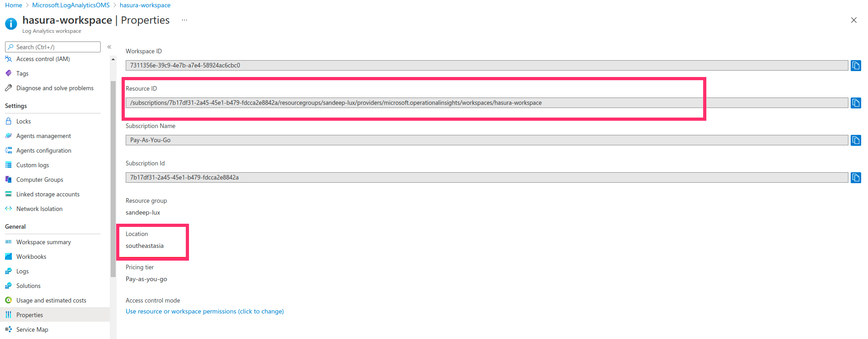Click the sidebar Search (Ctrl+/) box
868x339 pixels.
53,47
